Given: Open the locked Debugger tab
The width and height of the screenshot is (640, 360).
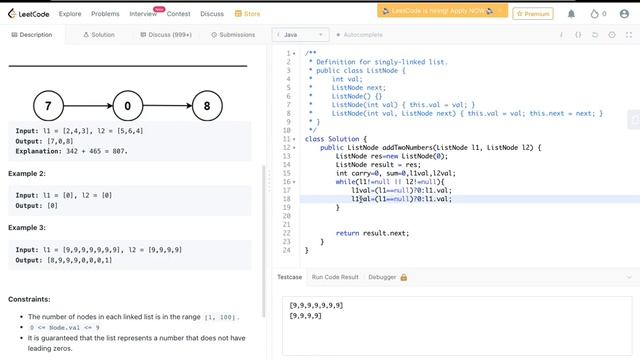Looking at the screenshot, I should click(x=387, y=277).
